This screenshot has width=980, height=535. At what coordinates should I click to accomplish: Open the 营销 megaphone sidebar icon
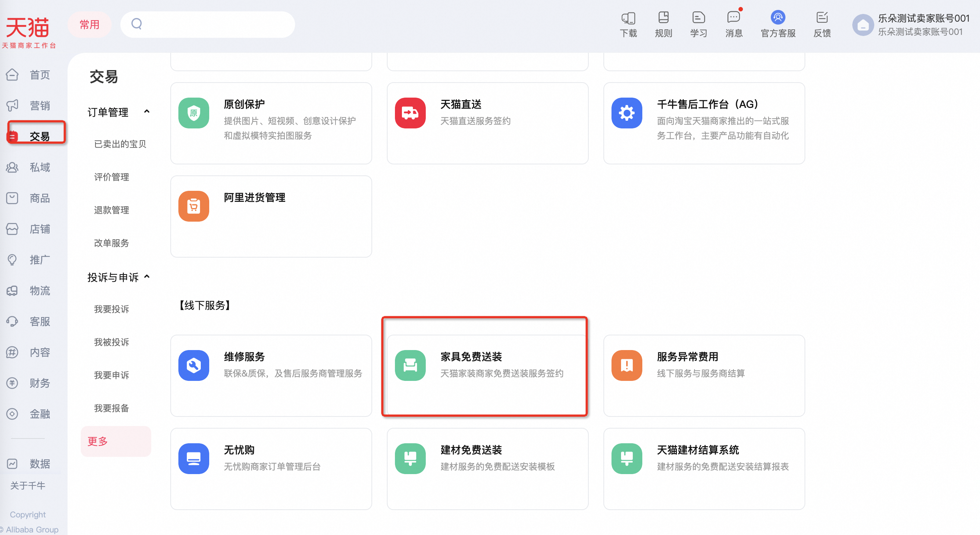12,105
